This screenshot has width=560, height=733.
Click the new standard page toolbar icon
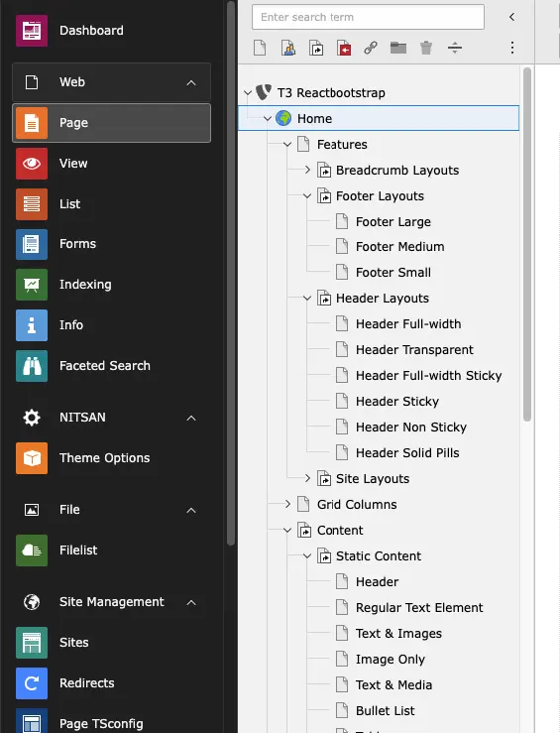[x=260, y=48]
